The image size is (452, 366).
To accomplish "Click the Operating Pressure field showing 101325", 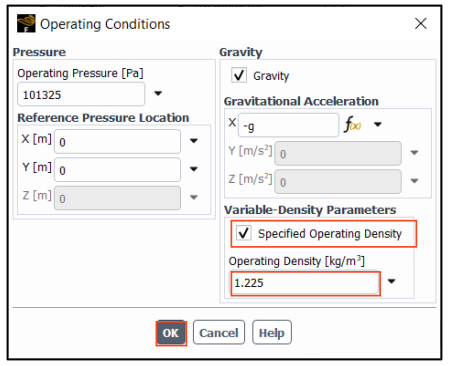I will (81, 94).
